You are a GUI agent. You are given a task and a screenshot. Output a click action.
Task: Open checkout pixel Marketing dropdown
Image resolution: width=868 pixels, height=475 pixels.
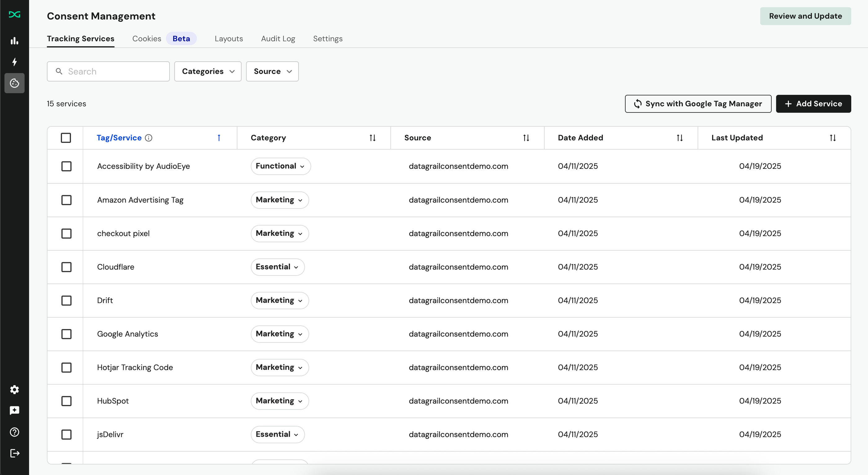point(280,233)
